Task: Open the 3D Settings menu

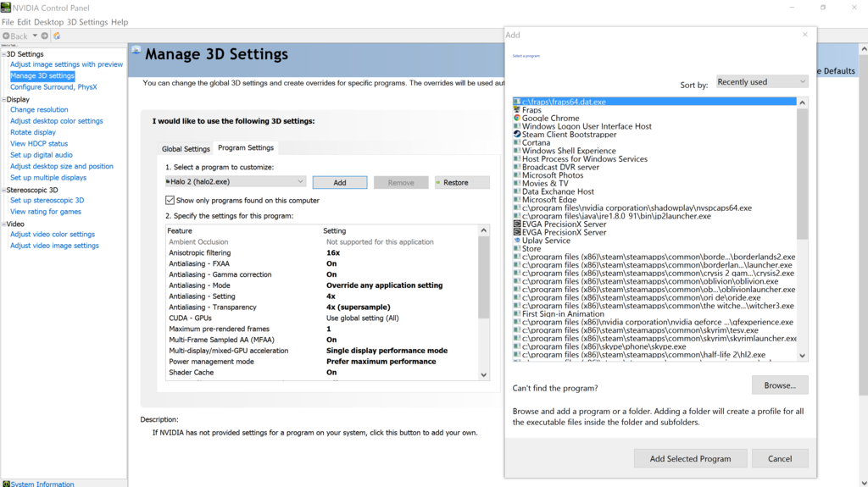Action: point(87,22)
